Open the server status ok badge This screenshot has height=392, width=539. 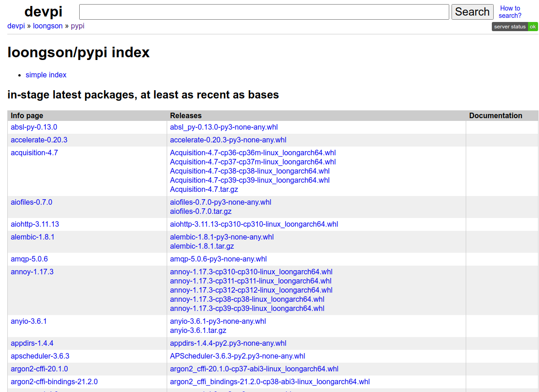tap(515, 27)
